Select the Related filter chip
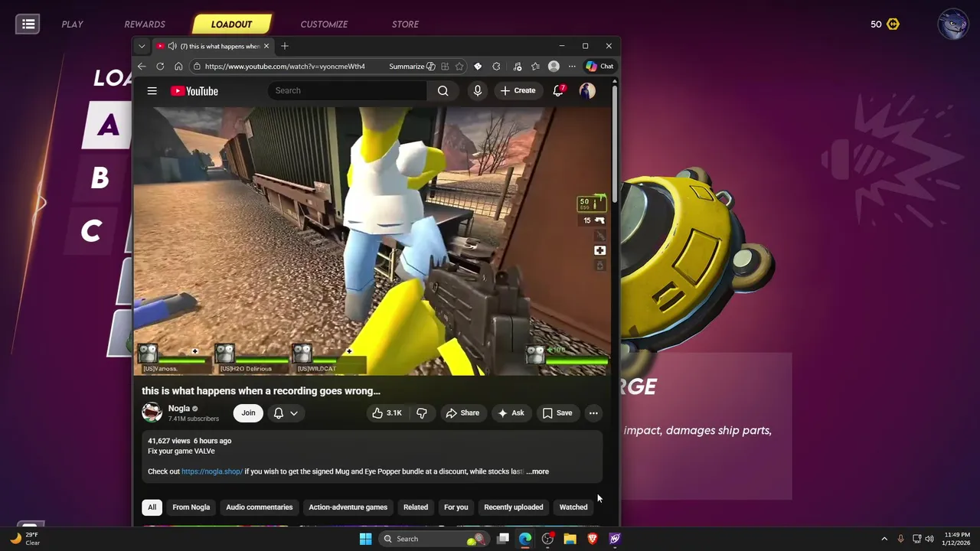Viewport: 980px width, 551px height. click(x=416, y=507)
